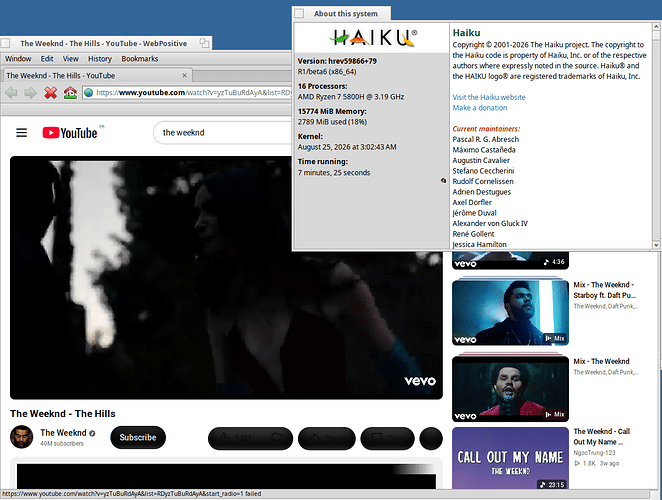Screen dimensions: 662x500
Task: Click the '40M subscribers' text
Action: tap(62, 443)
